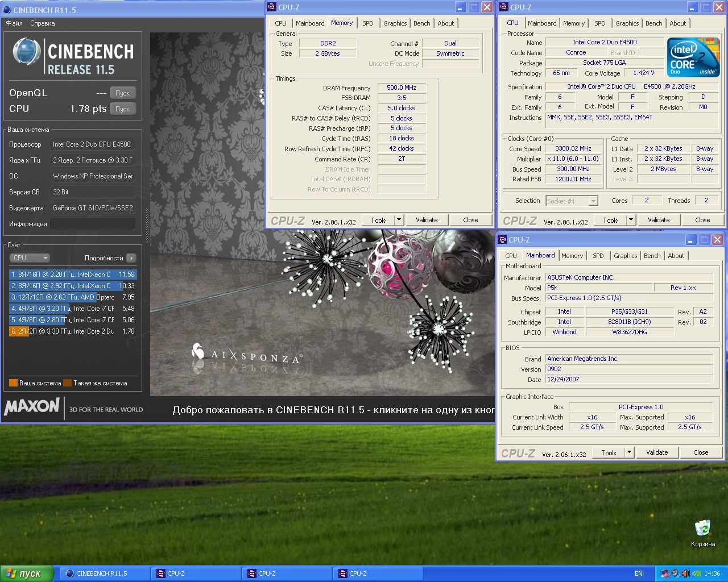Click the BIOS Date value 12/24/2007
This screenshot has height=582, width=728.
[629, 379]
